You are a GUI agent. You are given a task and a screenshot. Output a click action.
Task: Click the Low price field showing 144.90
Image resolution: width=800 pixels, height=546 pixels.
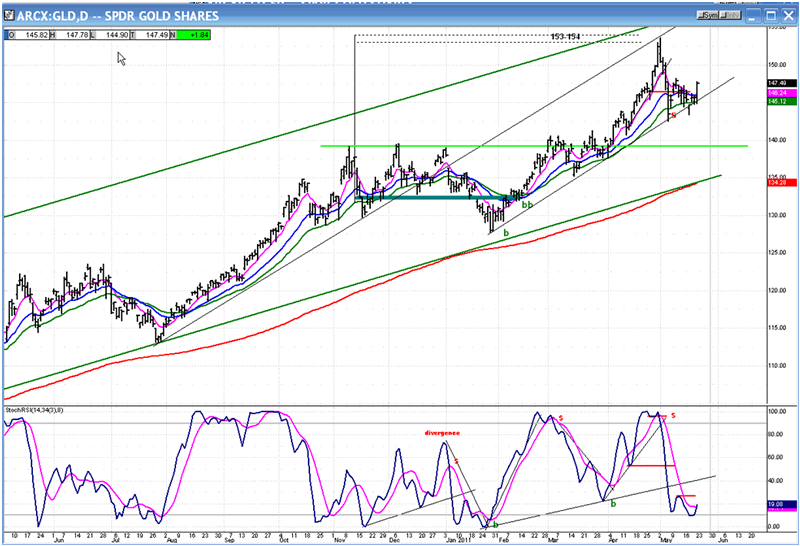pyautogui.click(x=115, y=35)
